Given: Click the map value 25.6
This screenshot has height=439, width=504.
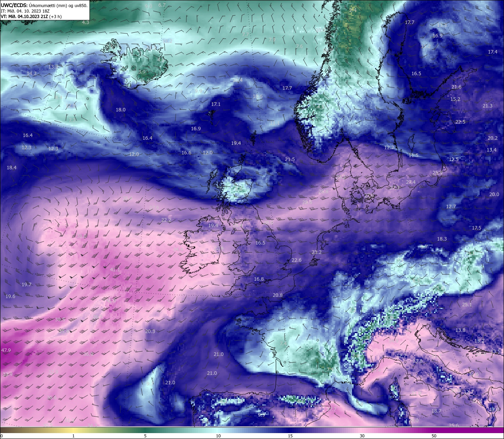Looking at the screenshot, I should pos(454,425).
